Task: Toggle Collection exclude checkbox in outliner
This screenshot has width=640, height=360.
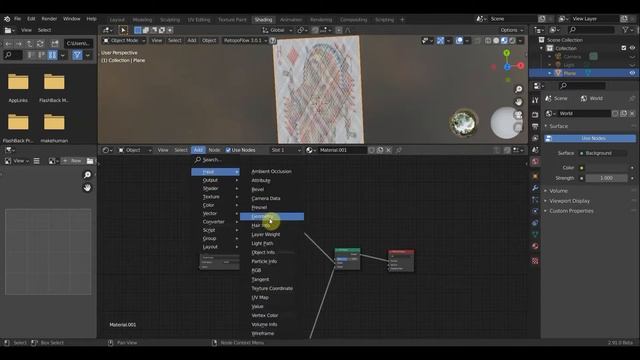Action: (x=624, y=48)
